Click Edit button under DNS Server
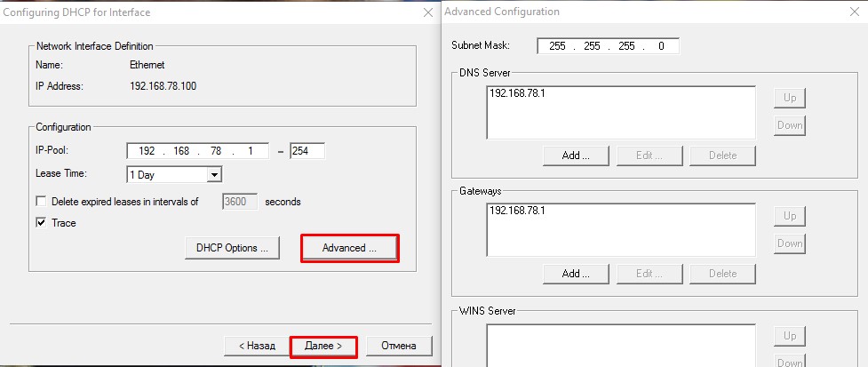This screenshot has width=868, height=367. point(650,156)
